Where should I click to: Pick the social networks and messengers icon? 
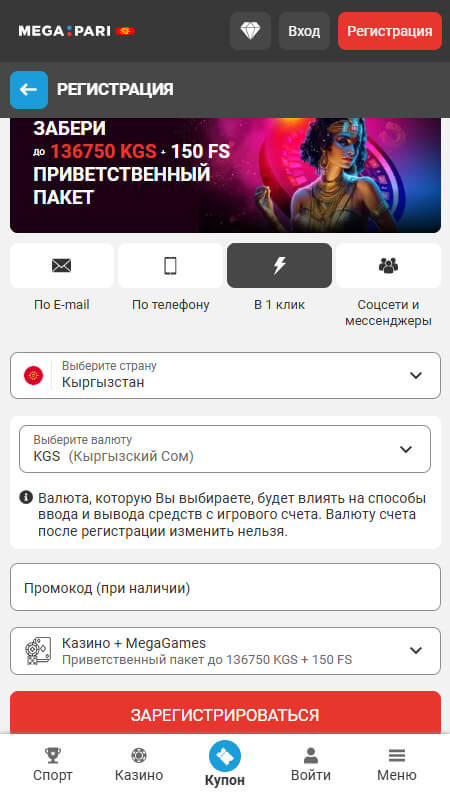pyautogui.click(x=388, y=265)
